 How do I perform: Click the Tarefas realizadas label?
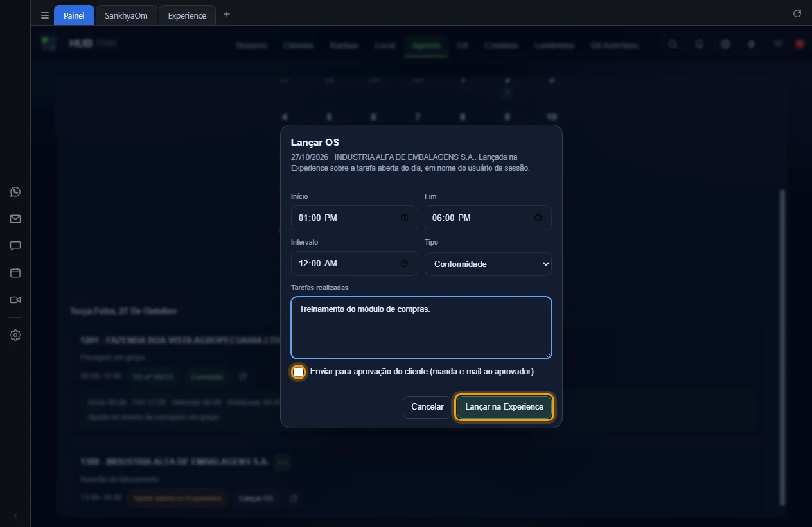tap(320, 288)
